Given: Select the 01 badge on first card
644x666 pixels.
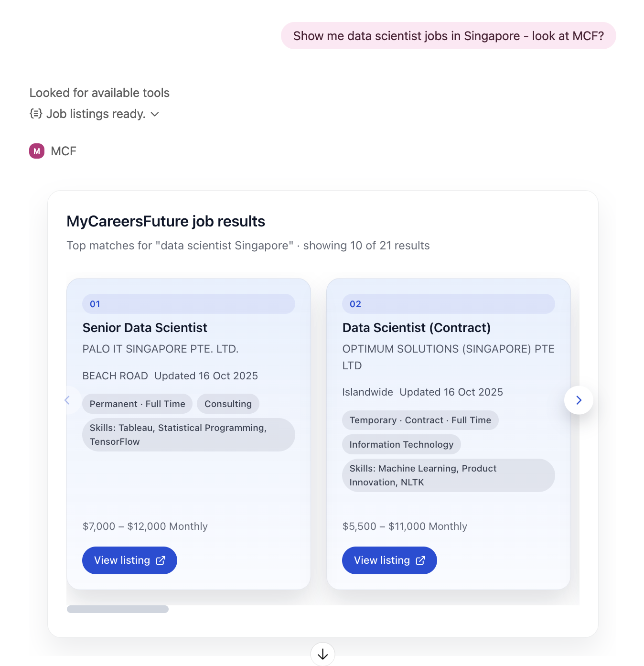Looking at the screenshot, I should tap(95, 304).
